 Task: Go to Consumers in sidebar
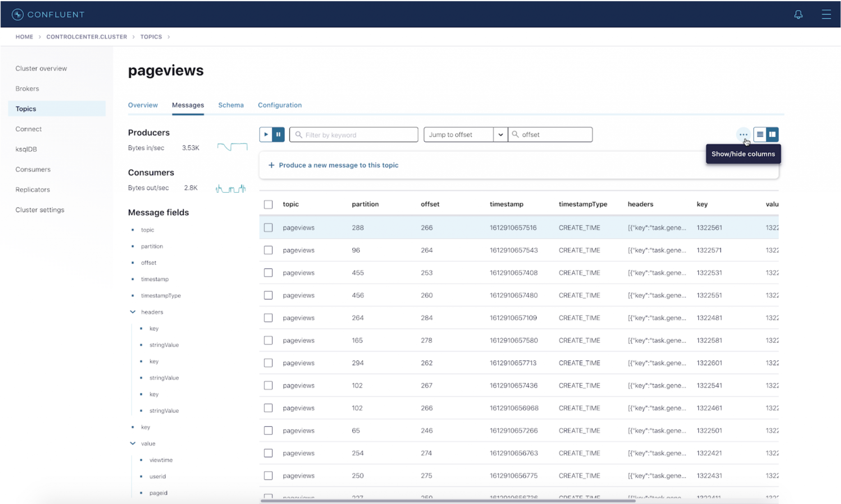click(33, 169)
